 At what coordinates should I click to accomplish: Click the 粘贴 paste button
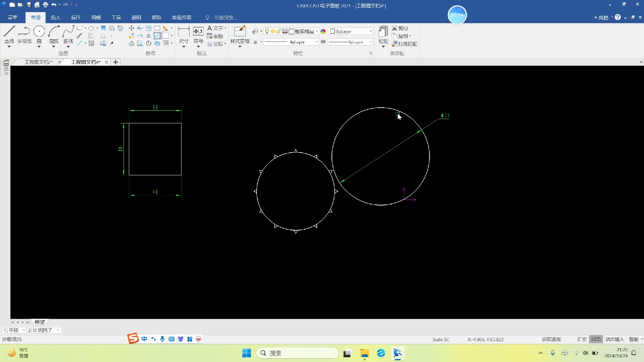[x=383, y=35]
